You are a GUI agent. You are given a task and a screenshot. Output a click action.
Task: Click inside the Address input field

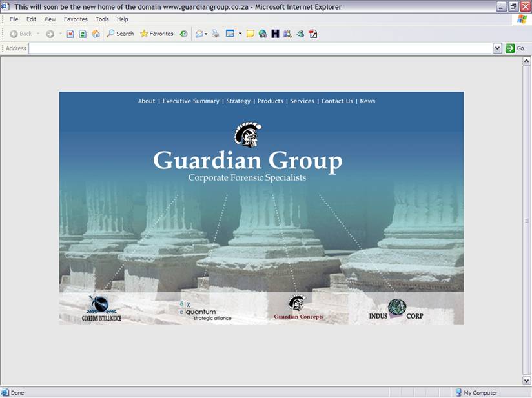261,48
